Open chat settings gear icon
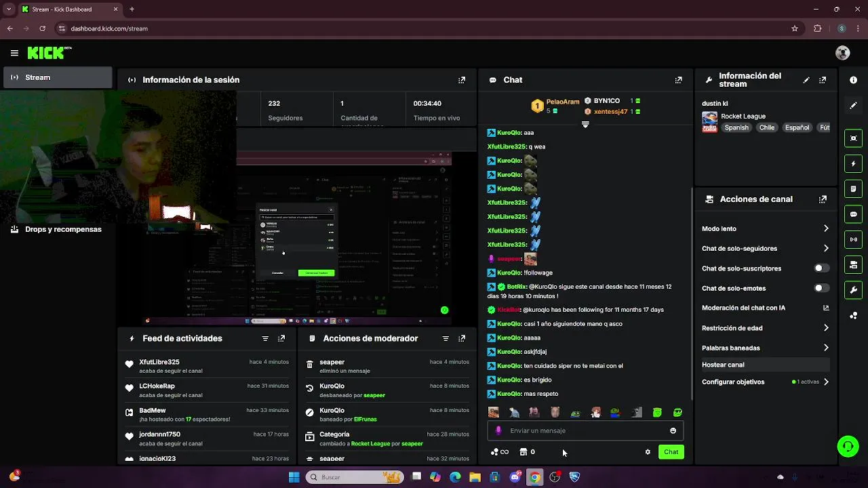 coord(648,452)
